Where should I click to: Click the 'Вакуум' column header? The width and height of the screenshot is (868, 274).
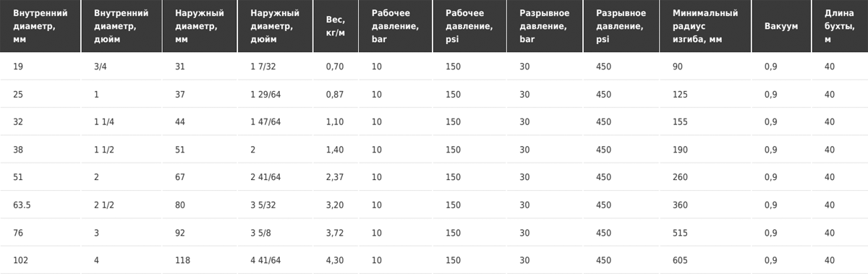(x=780, y=26)
